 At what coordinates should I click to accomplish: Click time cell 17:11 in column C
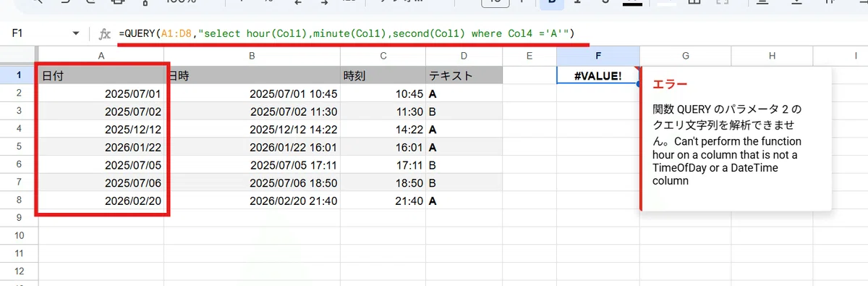coord(383,164)
